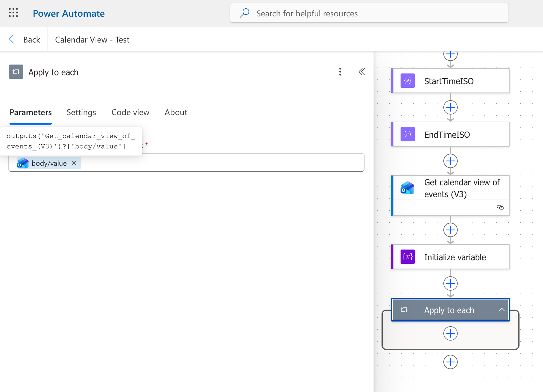The width and height of the screenshot is (543, 392).
Task: Open the Code view tab
Action: pyautogui.click(x=130, y=112)
